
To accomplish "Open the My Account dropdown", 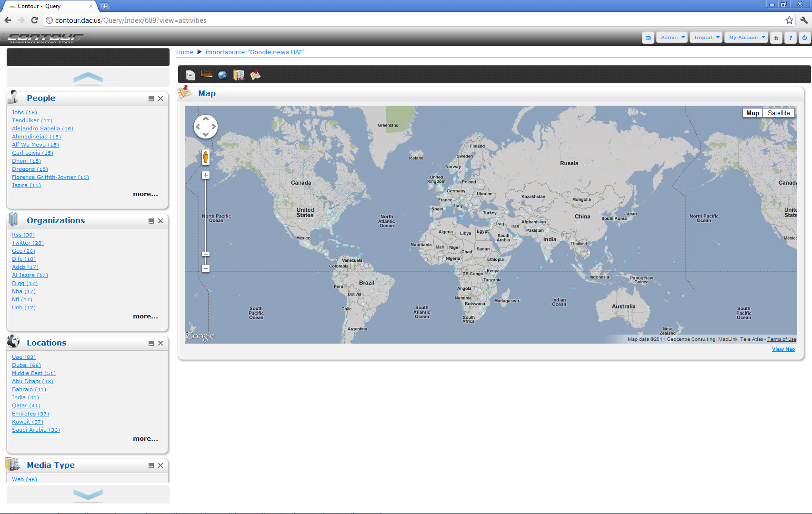I will click(746, 38).
